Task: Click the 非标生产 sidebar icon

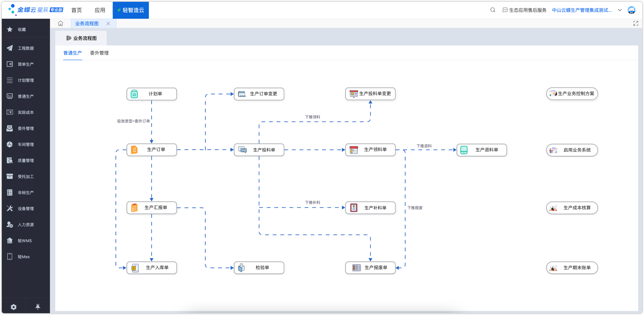Action: tap(10, 192)
